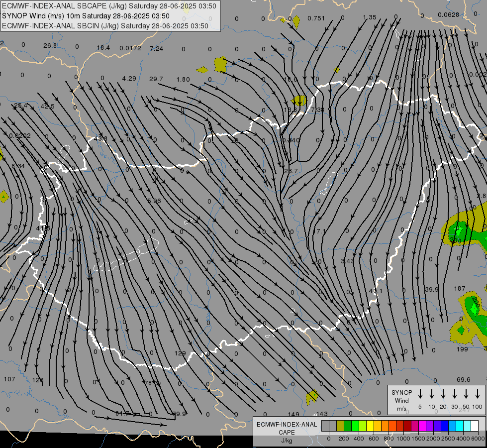The image size is (487, 448).
Task: Click the large olive CAPE patch near top center
Action: click(x=220, y=64)
